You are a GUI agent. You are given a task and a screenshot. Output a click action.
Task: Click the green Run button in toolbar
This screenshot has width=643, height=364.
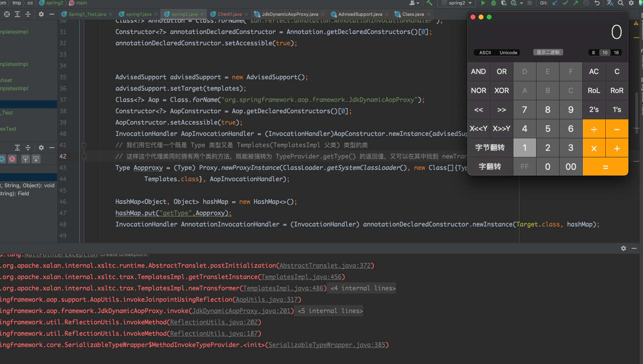483,3
